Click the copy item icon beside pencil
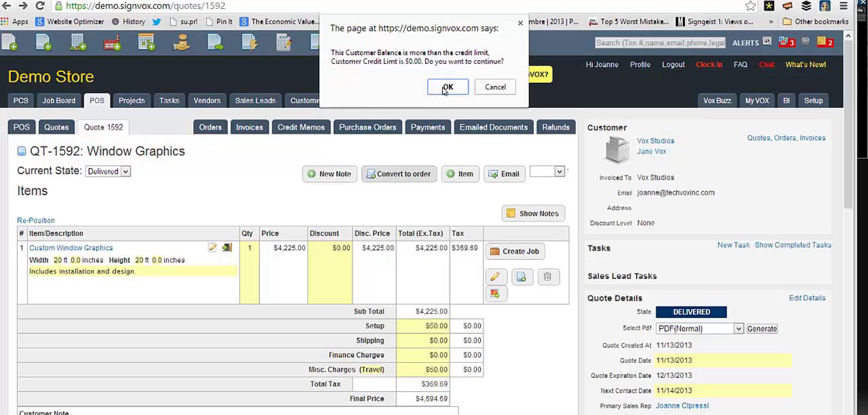868x415 pixels. tap(522, 277)
